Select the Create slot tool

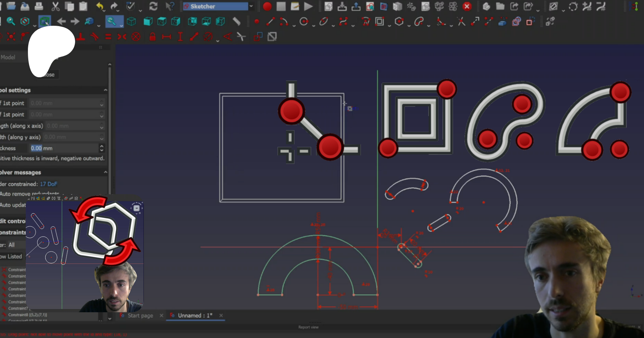(419, 22)
